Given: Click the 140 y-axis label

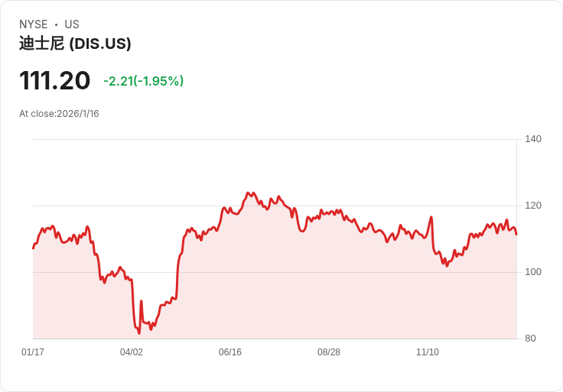Looking at the screenshot, I should pos(533,139).
